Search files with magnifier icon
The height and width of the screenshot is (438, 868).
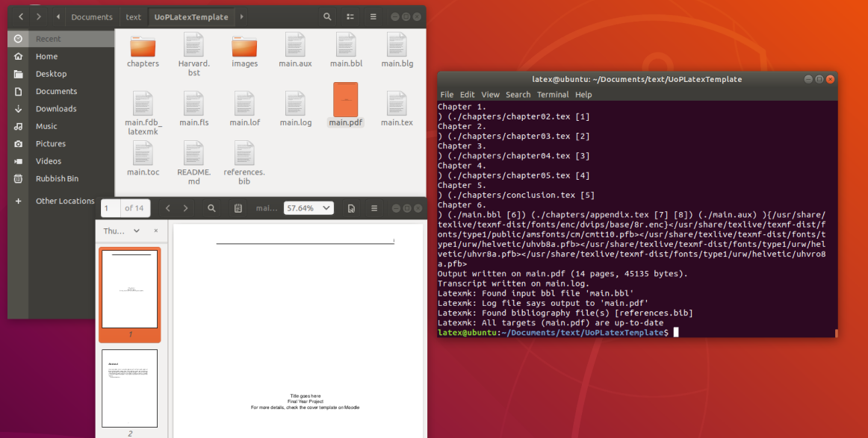(327, 16)
